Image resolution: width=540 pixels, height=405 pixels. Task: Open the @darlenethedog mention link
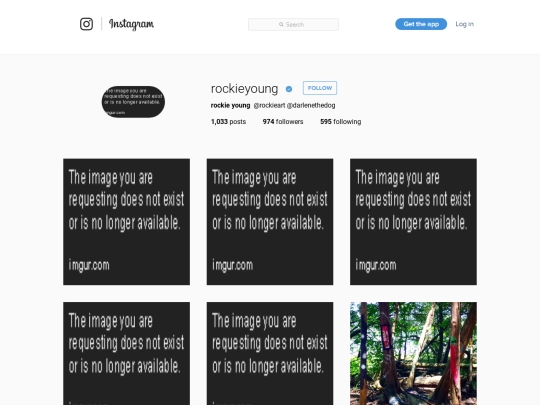pos(311,105)
